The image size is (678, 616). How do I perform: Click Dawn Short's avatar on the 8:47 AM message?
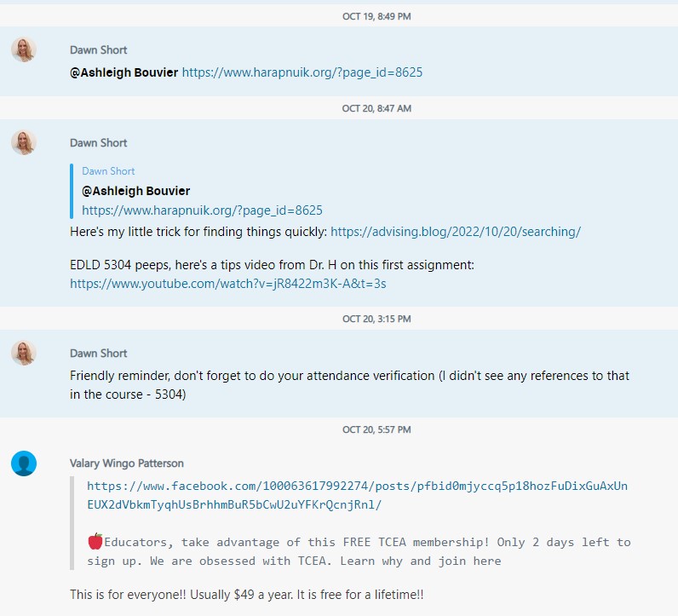pyautogui.click(x=24, y=142)
